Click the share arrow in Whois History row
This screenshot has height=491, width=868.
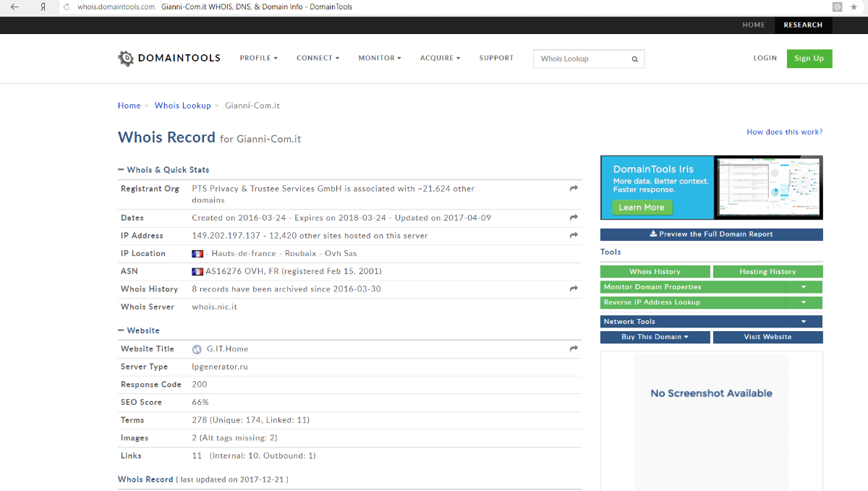tap(574, 289)
